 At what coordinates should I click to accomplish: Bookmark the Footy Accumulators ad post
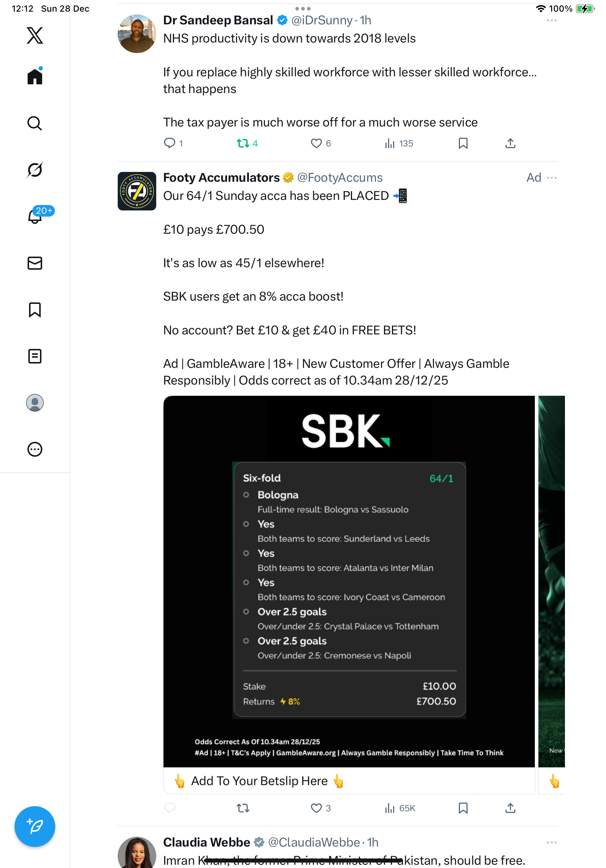tap(463, 808)
